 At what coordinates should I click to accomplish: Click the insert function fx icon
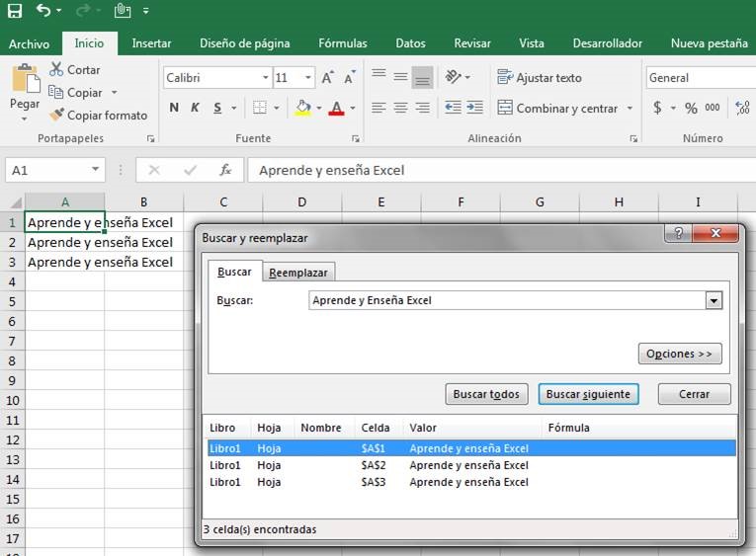tap(225, 170)
